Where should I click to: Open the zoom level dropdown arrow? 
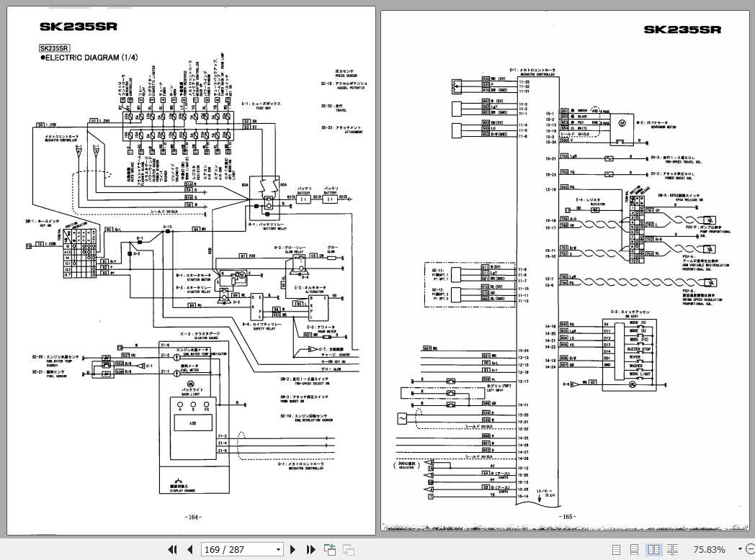pos(740,549)
